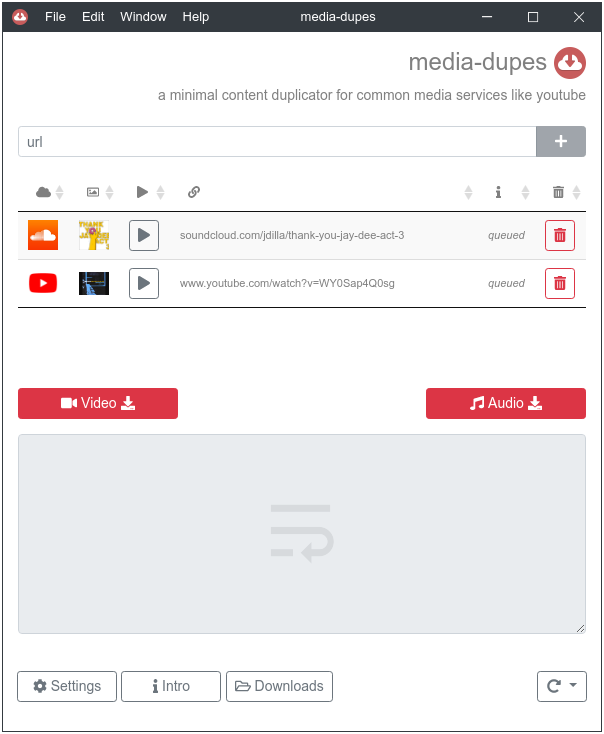This screenshot has height=734, width=604.
Task: Sort the list by the cloud service column
Action: [49, 192]
